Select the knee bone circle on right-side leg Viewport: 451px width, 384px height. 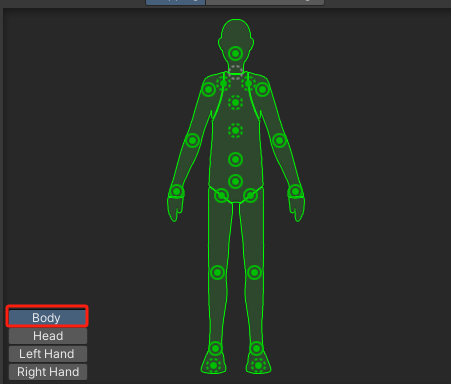click(254, 273)
